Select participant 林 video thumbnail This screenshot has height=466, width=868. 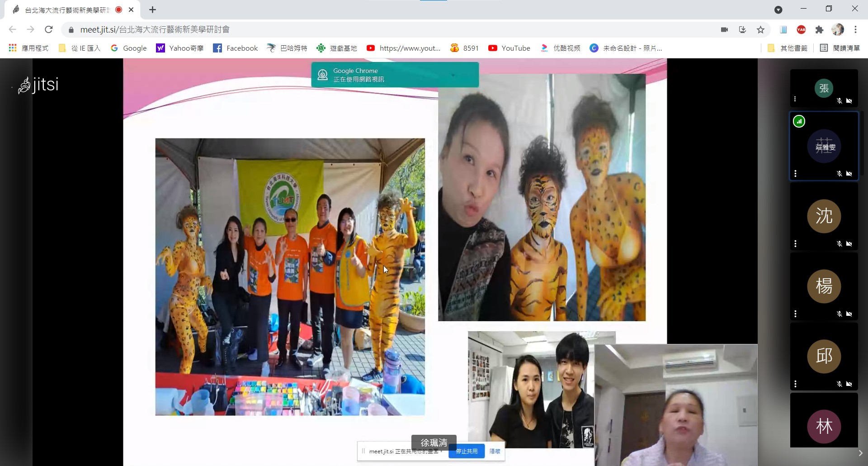[x=824, y=420]
